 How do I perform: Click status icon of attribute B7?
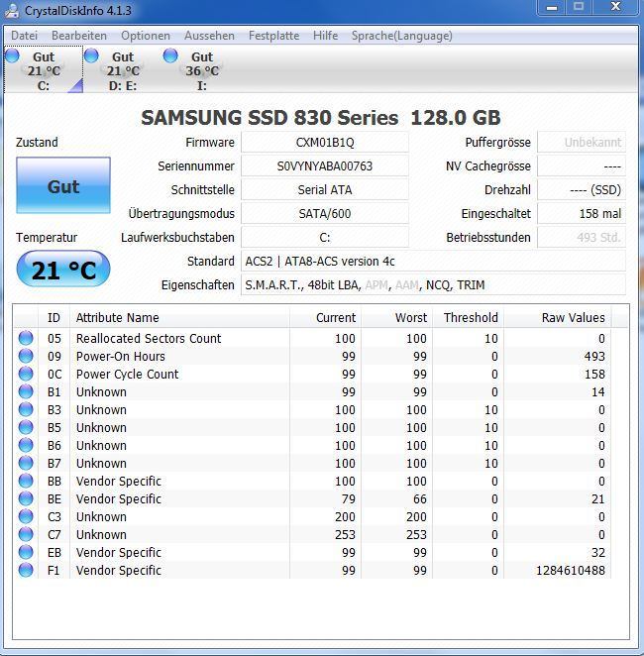pos(26,463)
